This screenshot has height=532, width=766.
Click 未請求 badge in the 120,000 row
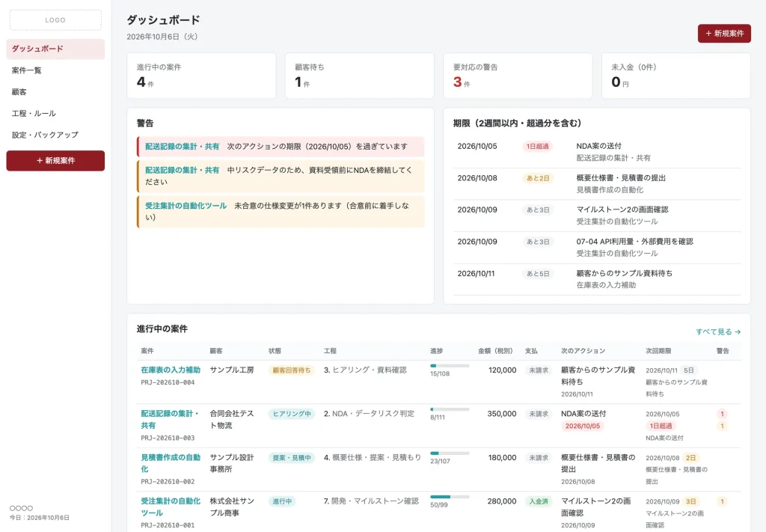[539, 370]
